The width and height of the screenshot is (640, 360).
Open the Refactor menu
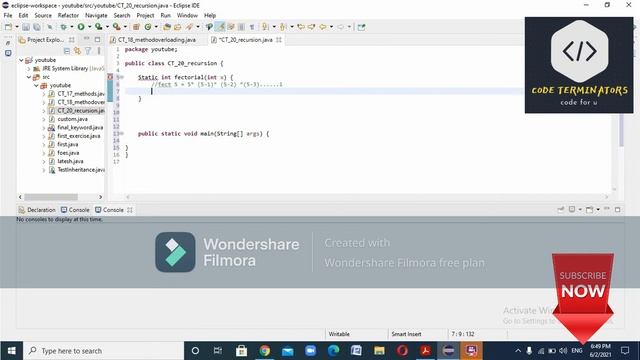[68, 16]
